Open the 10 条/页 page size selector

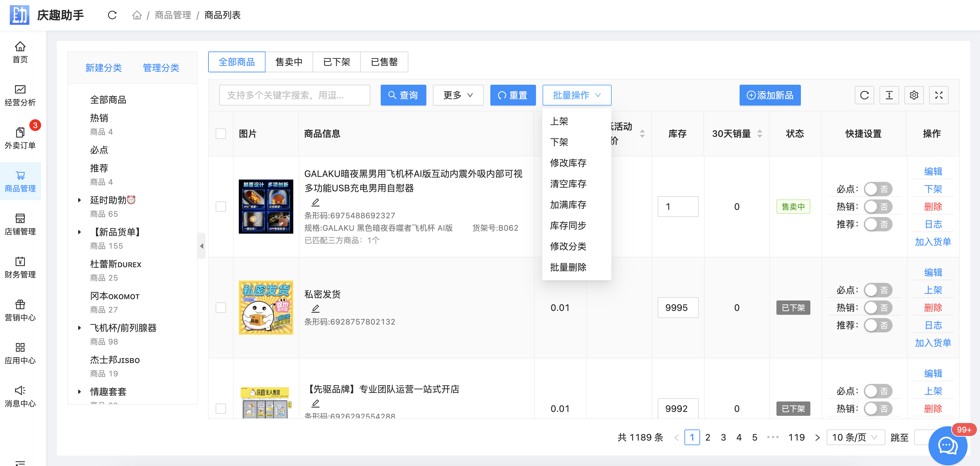tap(855, 437)
